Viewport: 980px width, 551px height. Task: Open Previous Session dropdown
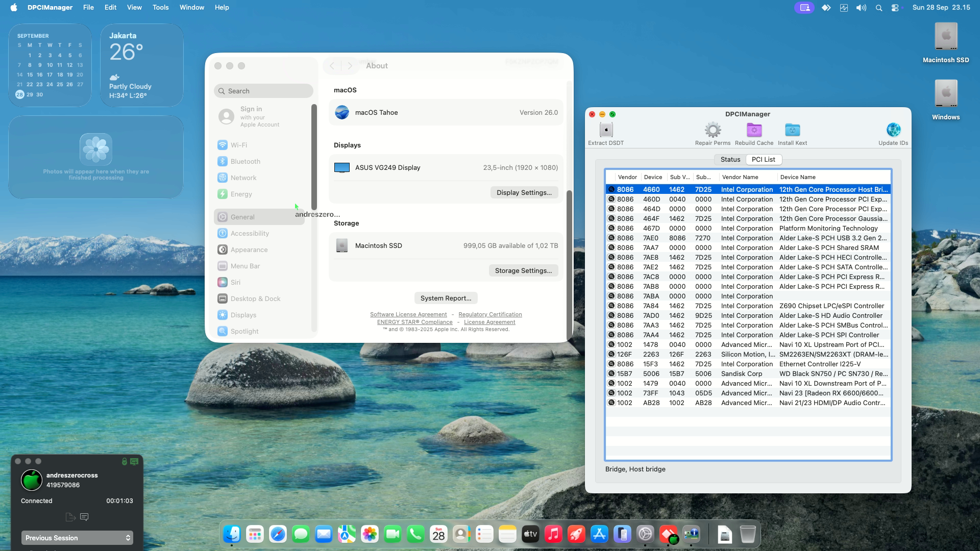77,538
